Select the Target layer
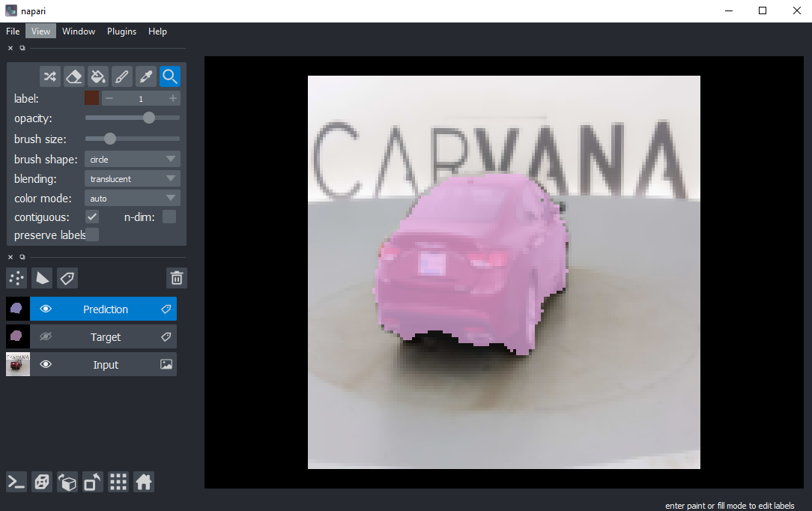The height and width of the screenshot is (511, 812). click(105, 337)
